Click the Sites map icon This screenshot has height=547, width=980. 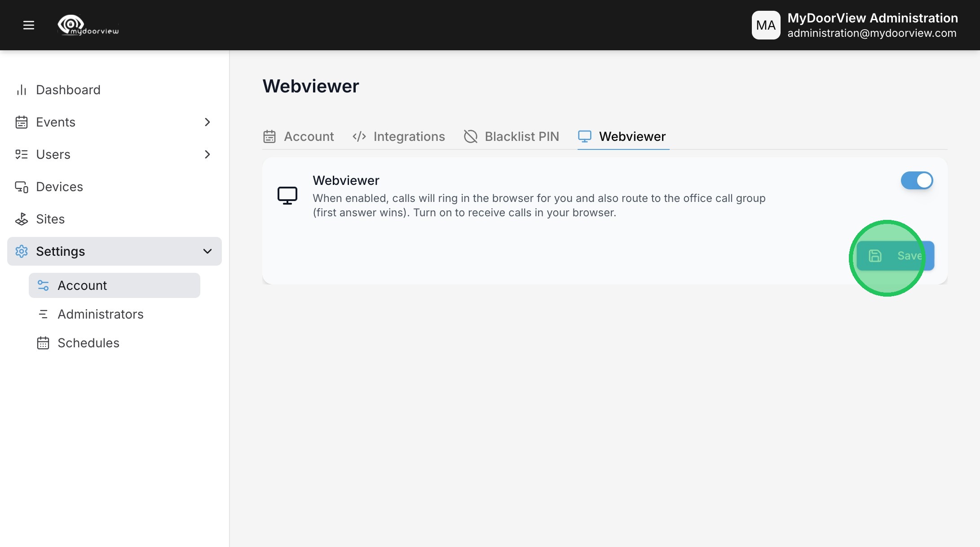click(22, 219)
